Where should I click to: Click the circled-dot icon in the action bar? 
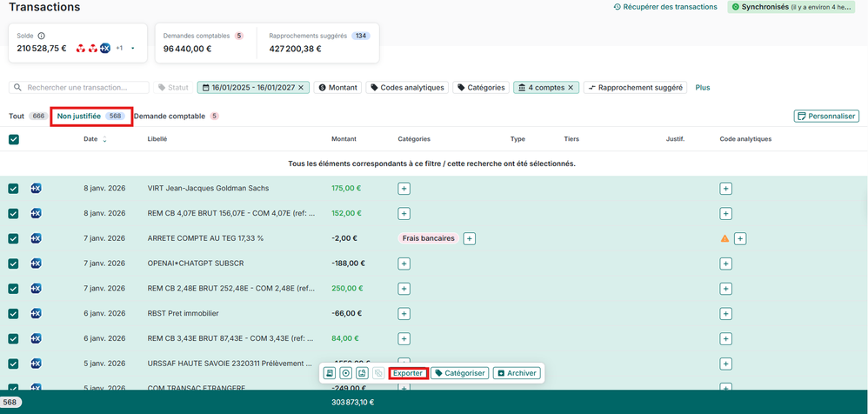click(x=346, y=373)
